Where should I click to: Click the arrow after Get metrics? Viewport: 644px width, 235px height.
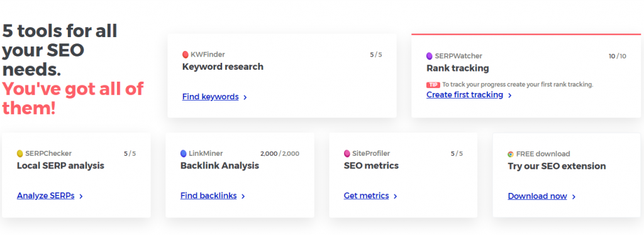point(395,197)
